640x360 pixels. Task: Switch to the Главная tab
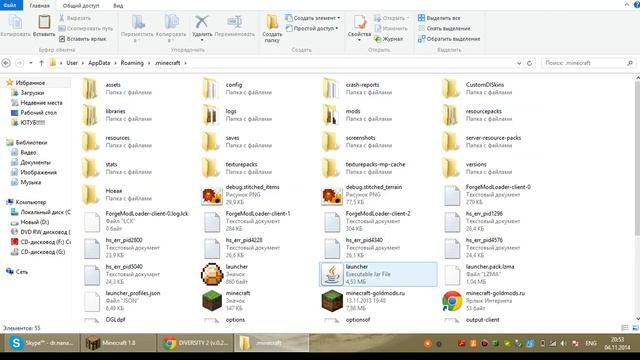[x=40, y=6]
